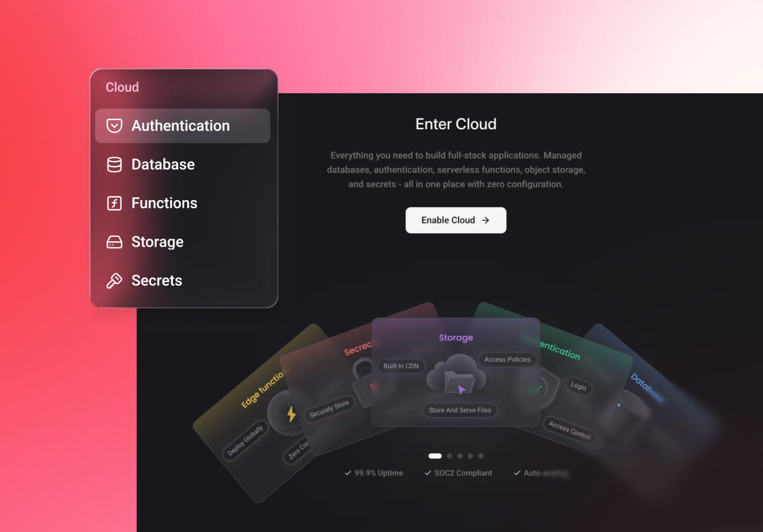Select the active first carousel indicator
This screenshot has height=532, width=763.
point(435,456)
